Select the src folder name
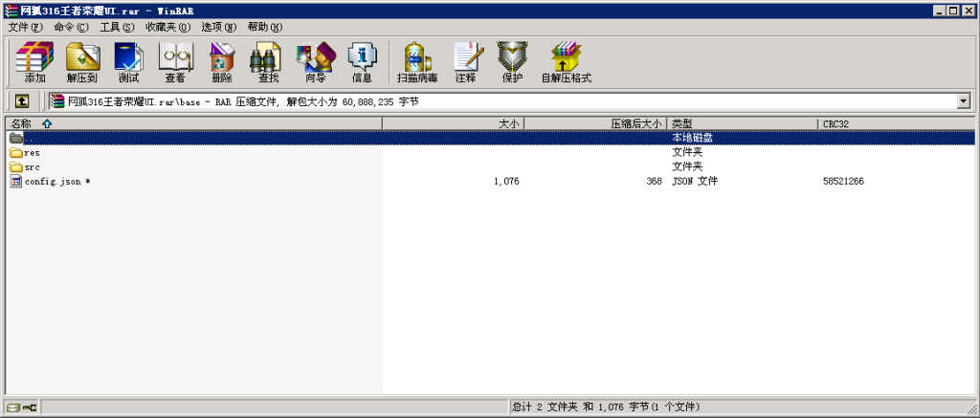980x418 pixels. pos(33,166)
